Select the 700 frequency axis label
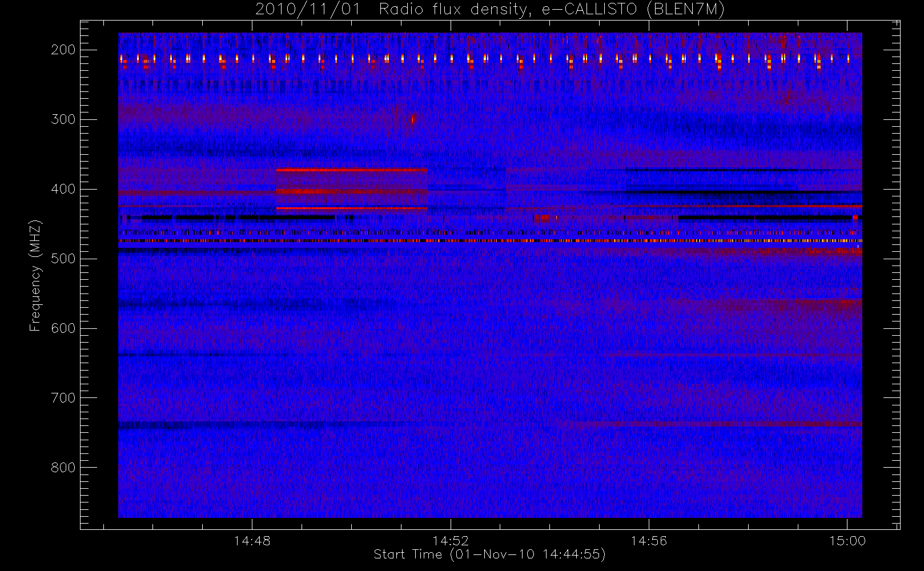 tap(63, 398)
